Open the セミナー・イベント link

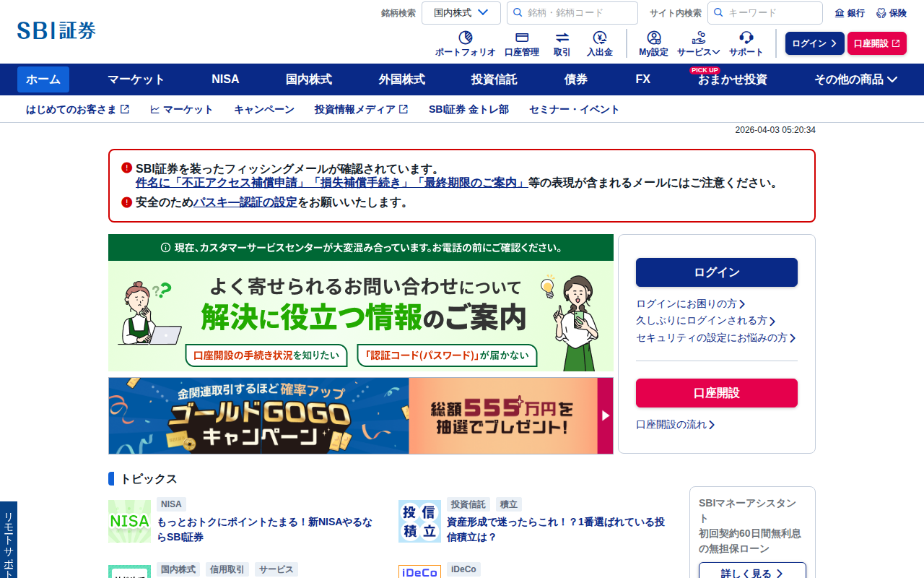(575, 110)
